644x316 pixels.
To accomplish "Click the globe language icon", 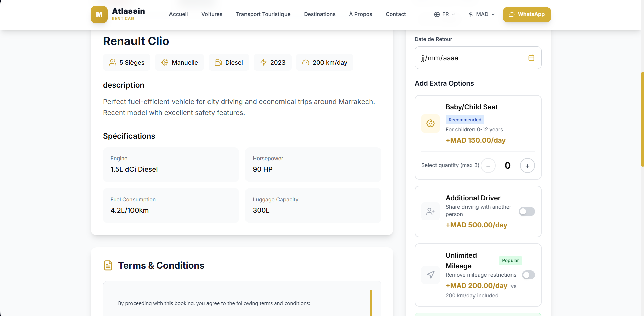I will pos(437,14).
